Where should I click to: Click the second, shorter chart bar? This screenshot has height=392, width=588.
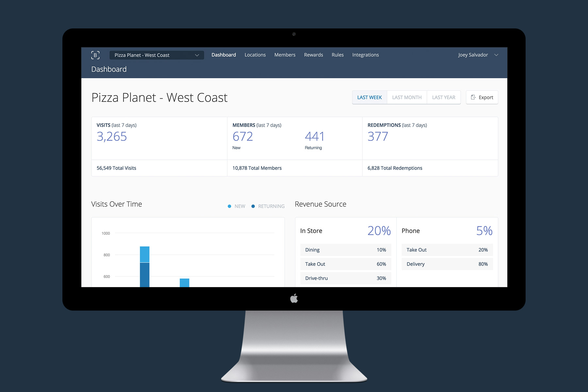pyautogui.click(x=185, y=283)
